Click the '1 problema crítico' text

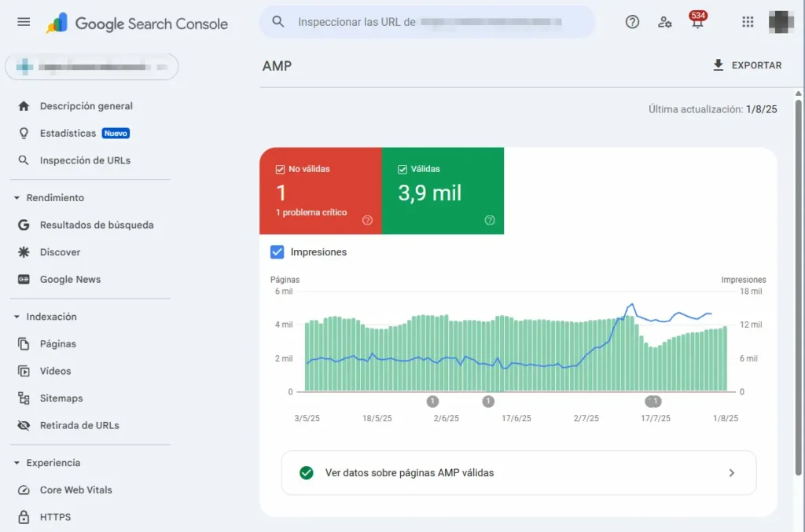311,212
